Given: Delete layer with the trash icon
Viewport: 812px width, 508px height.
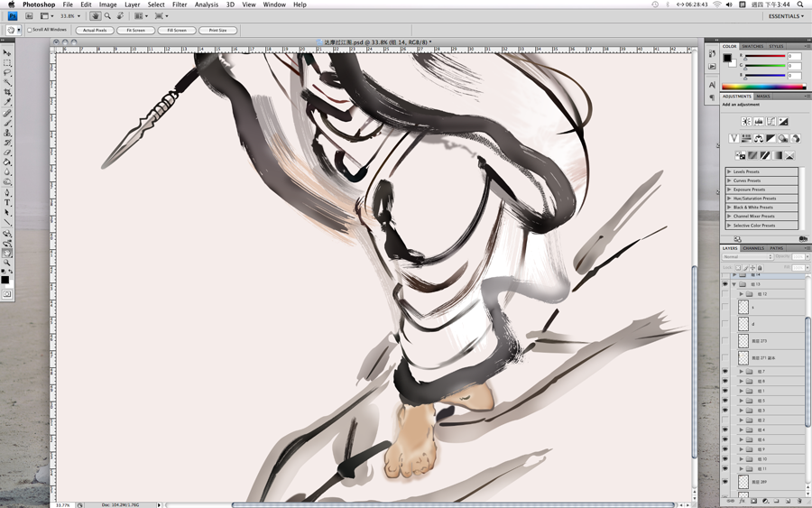Looking at the screenshot, I should click(x=798, y=501).
